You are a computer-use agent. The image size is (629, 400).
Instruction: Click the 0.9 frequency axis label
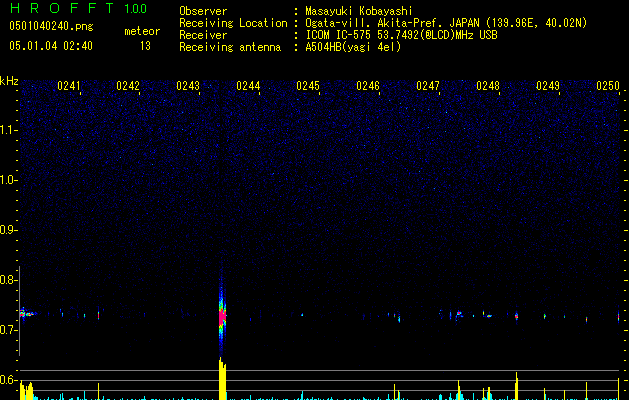point(9,230)
